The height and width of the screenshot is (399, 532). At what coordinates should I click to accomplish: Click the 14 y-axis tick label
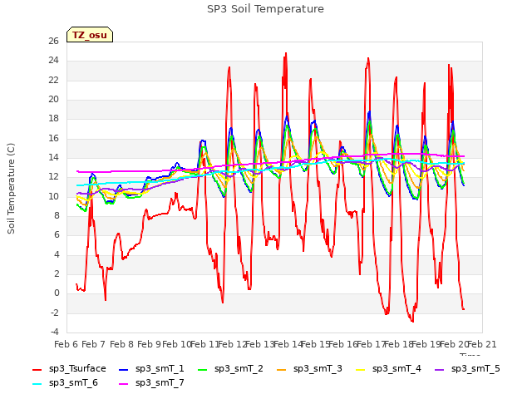[x=53, y=157]
